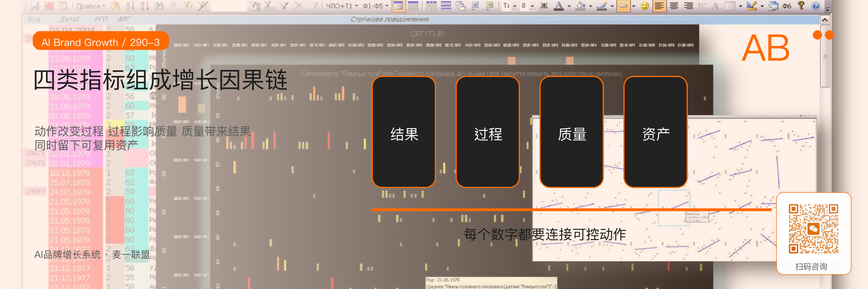
Task: Click the Ф6 toolbar button
Action: pos(787,6)
